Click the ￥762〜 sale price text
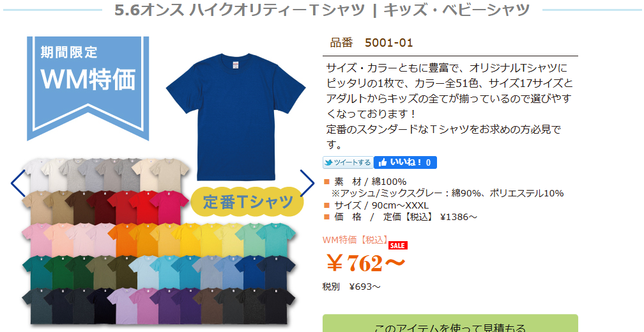Image resolution: width=644 pixels, height=332 pixels. [365, 264]
